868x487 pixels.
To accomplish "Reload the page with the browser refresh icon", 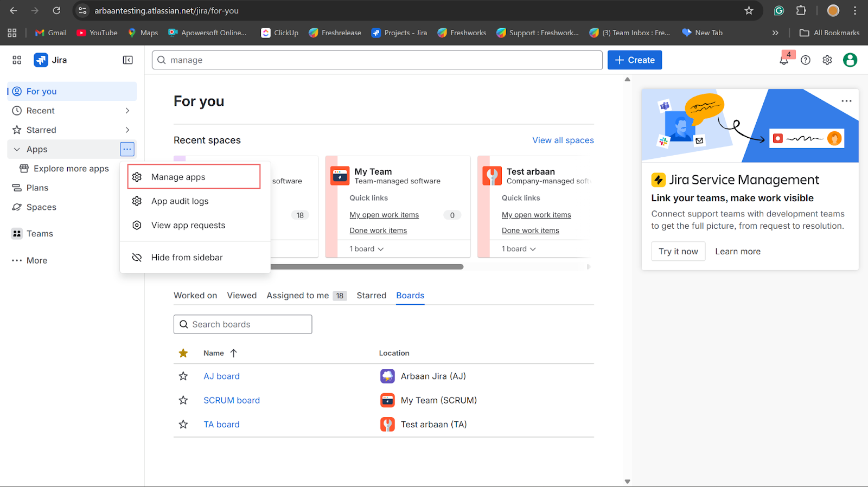I will coord(56,11).
